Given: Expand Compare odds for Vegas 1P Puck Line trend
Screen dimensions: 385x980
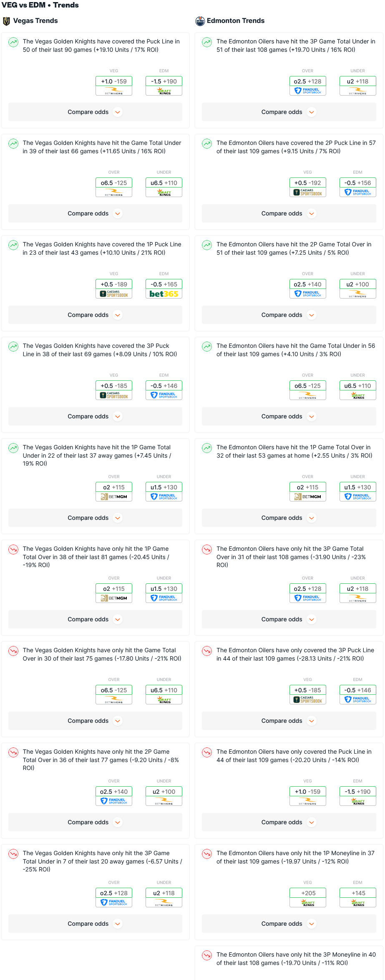Looking at the screenshot, I should (95, 315).
